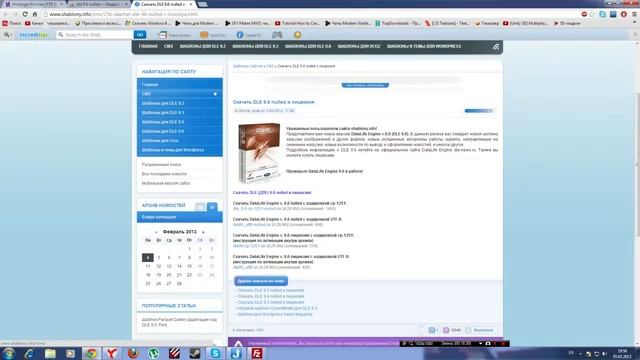Open Windows Media Player taskbar icon
This screenshot has width=640, height=360.
click(x=71, y=353)
